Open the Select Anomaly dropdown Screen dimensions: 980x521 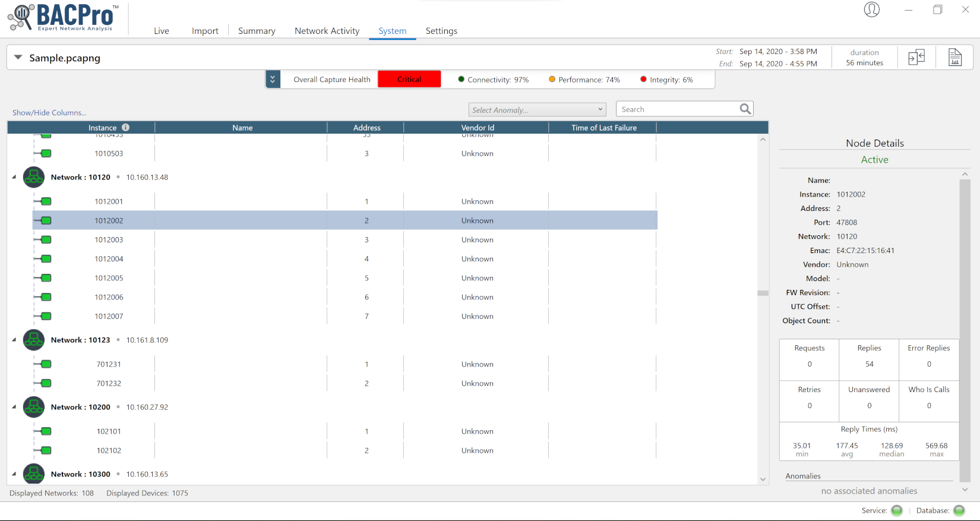point(537,109)
